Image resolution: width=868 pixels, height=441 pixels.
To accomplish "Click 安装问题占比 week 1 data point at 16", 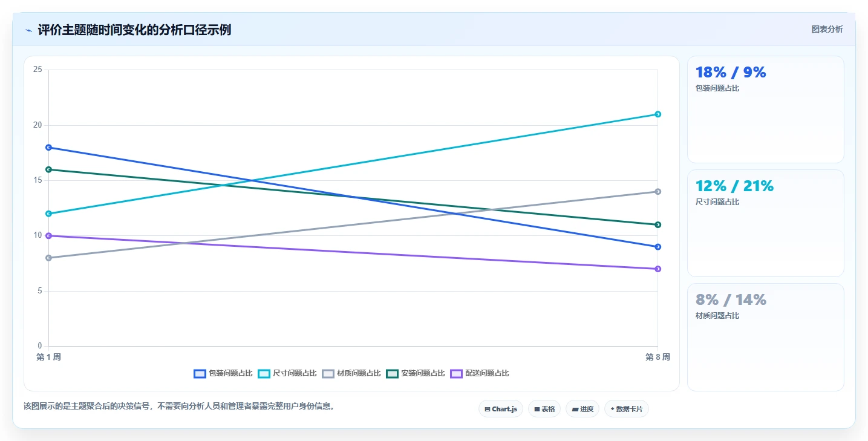I will point(48,169).
